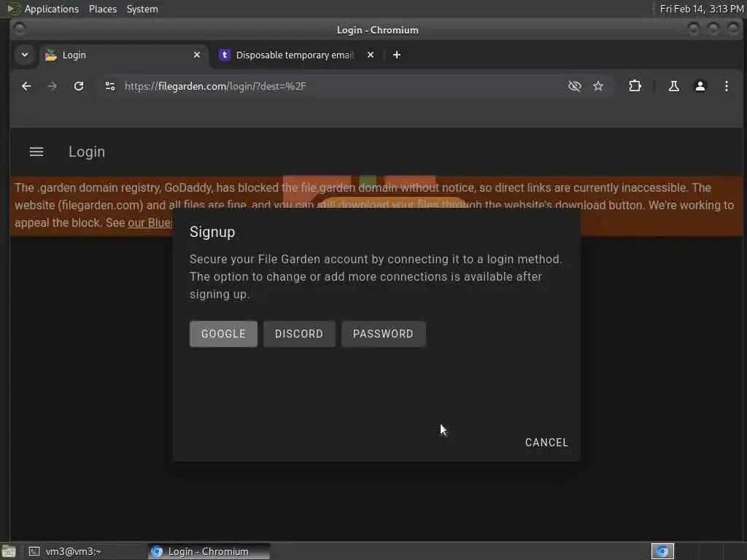Click the window menu button in title bar
747x560 pixels.
point(20,29)
